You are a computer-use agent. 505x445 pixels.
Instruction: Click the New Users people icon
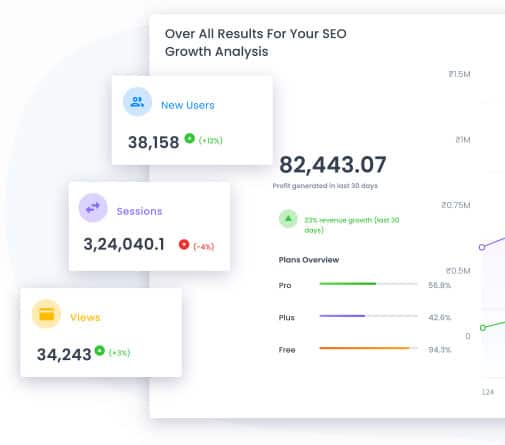(x=137, y=102)
